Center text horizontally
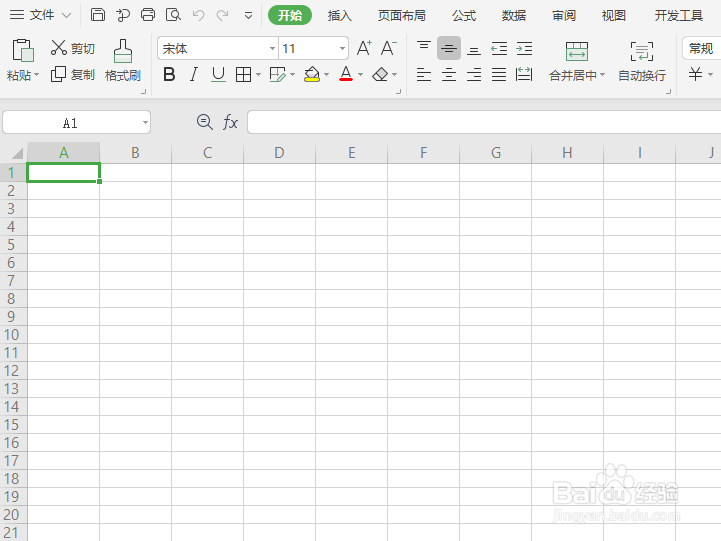 pyautogui.click(x=449, y=74)
